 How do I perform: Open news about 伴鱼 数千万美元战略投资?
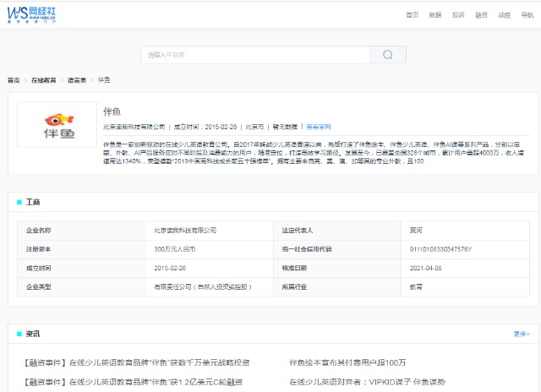pyautogui.click(x=136, y=362)
